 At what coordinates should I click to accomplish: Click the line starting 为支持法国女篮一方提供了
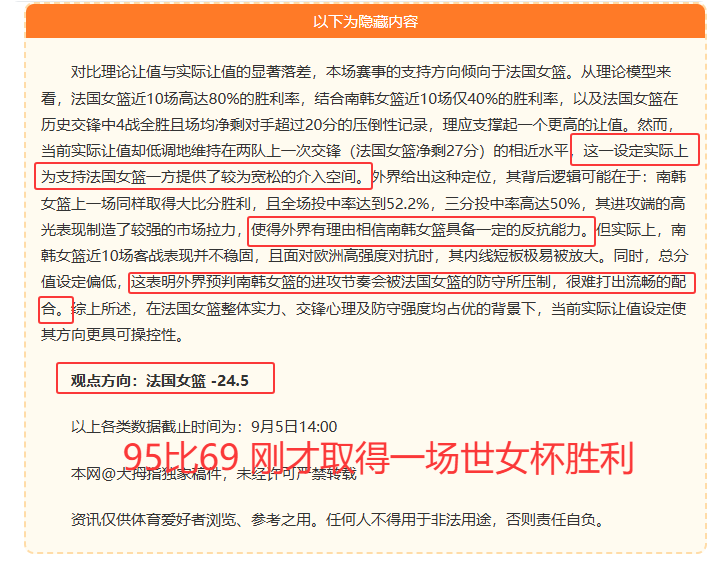(x=364, y=177)
